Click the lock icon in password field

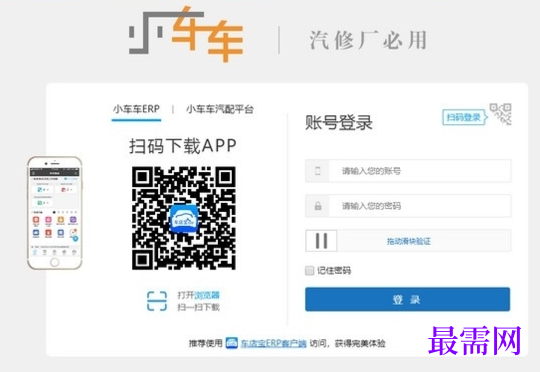tap(318, 206)
